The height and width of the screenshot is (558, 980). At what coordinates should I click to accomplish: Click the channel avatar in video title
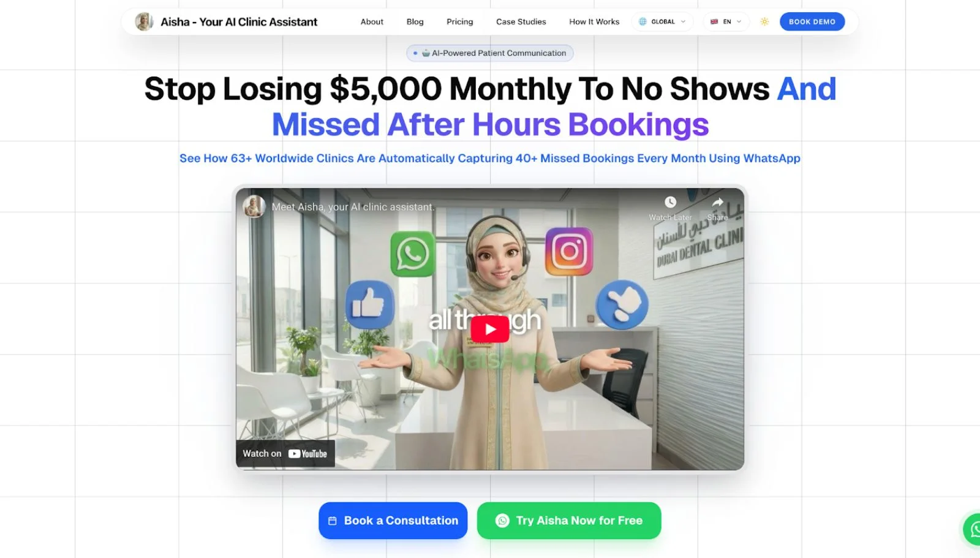coord(254,207)
